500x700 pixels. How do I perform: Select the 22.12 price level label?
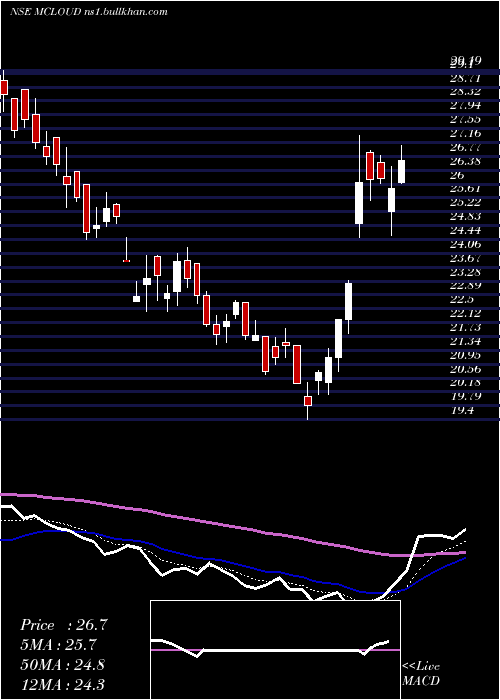465,313
